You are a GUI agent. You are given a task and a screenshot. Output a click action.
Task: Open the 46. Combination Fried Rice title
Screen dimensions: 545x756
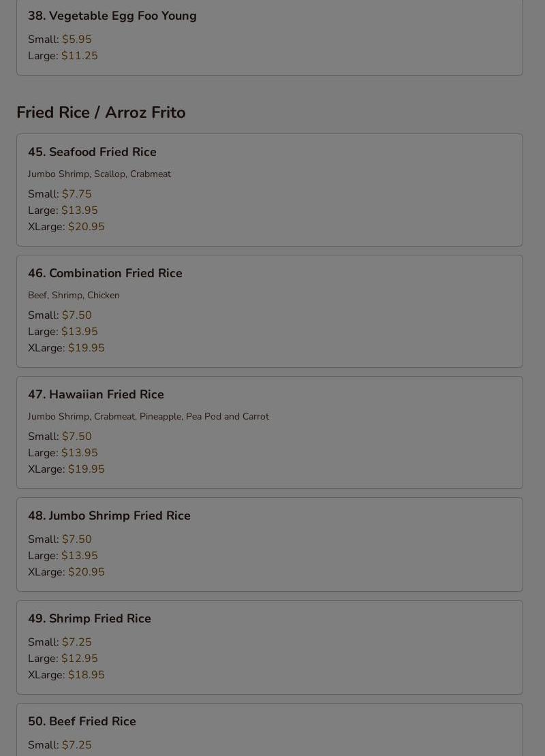pos(105,273)
